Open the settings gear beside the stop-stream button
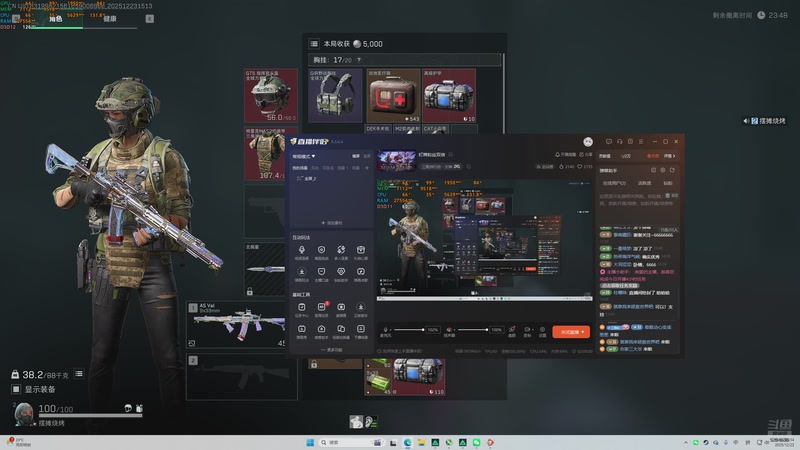 542,330
